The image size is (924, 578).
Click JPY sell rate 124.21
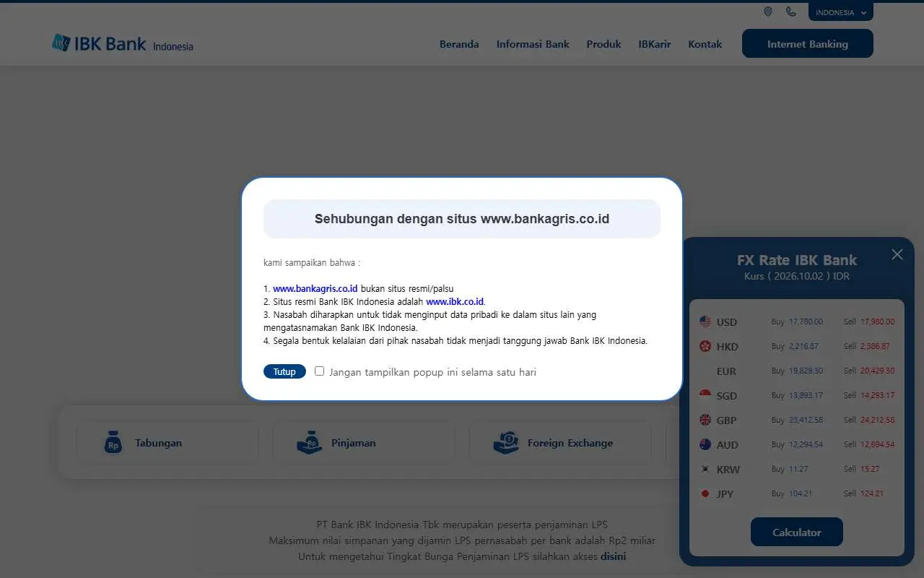[872, 494]
